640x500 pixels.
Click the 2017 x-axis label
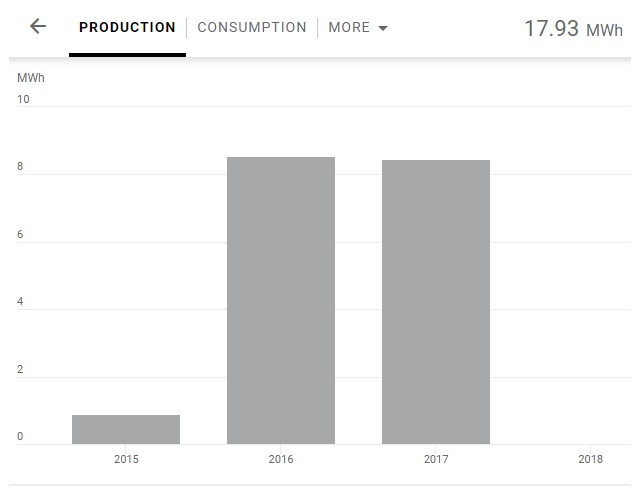pyautogui.click(x=436, y=460)
